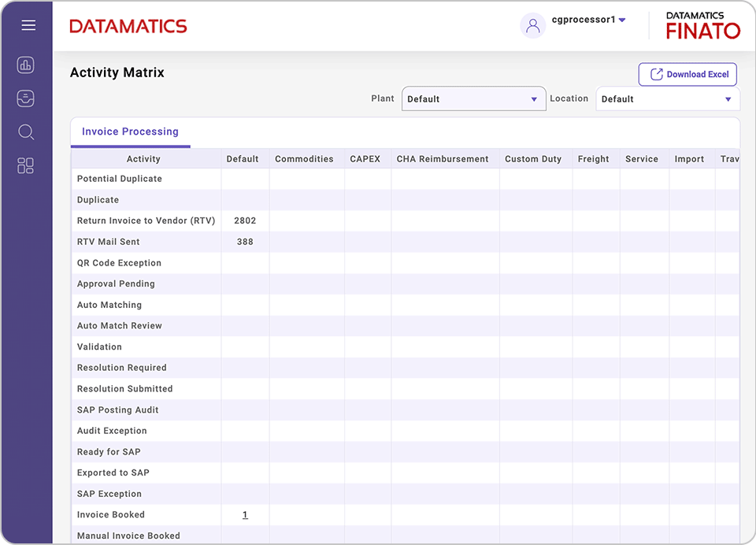This screenshot has height=545, width=756.
Task: Click the Download Excel button
Action: pyautogui.click(x=687, y=74)
